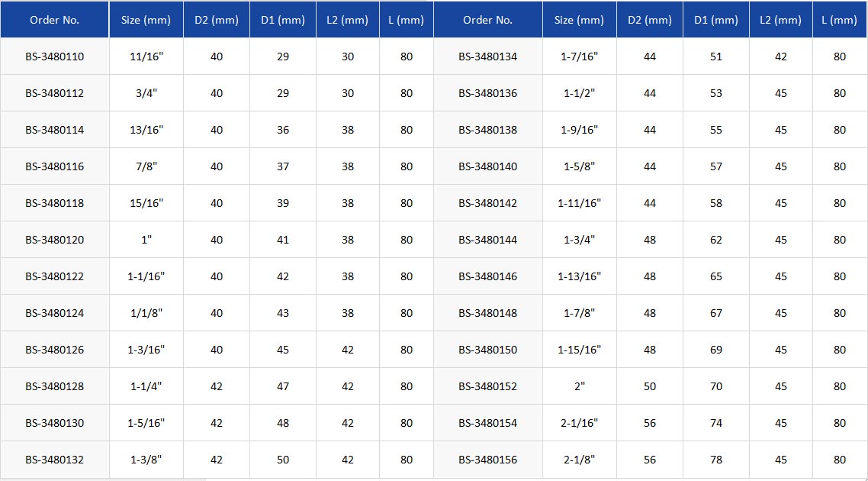Select order number BS-3480156
The width and height of the screenshot is (868, 481).
pyautogui.click(x=487, y=460)
